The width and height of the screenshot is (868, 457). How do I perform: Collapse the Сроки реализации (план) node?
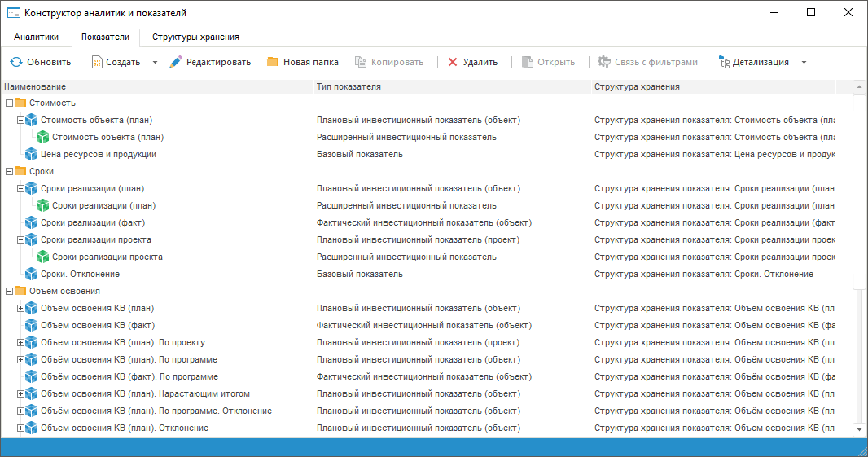(21, 188)
